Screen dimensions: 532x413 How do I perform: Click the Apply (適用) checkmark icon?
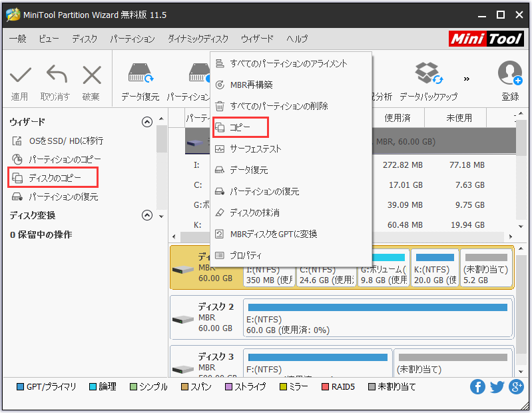point(21,75)
